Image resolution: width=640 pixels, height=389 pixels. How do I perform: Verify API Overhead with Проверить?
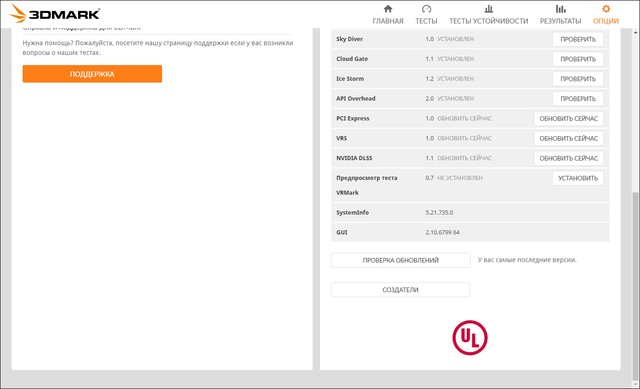(x=578, y=99)
